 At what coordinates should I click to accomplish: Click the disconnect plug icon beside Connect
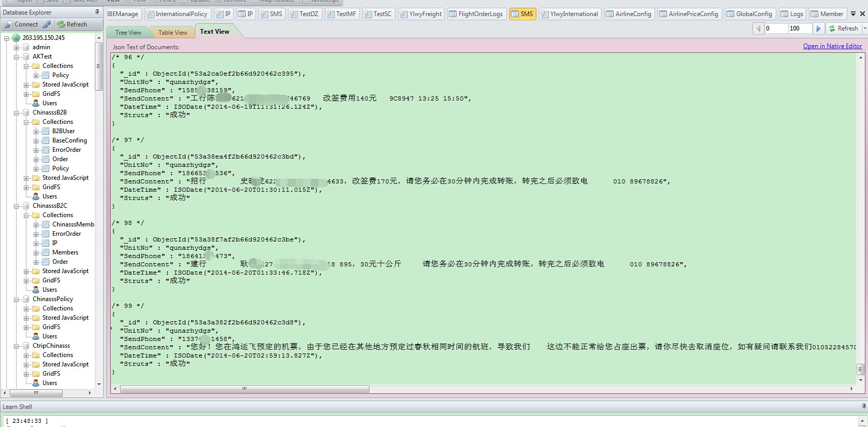47,24
